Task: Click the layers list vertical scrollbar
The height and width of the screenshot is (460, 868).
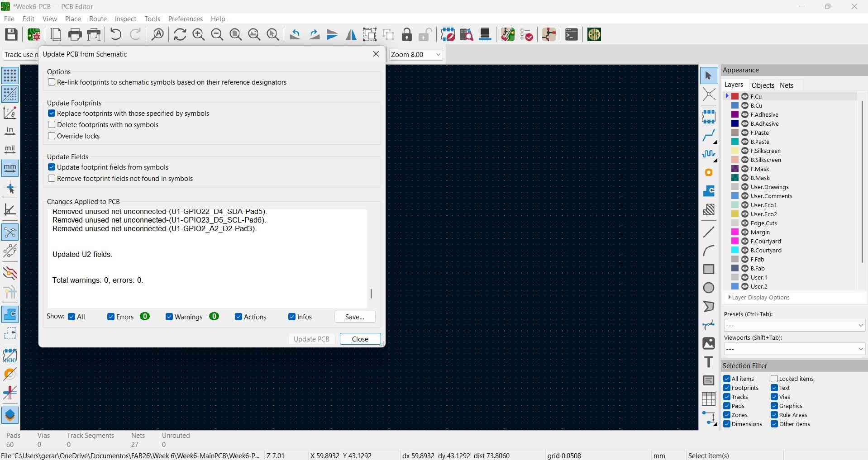Action: [x=862, y=181]
